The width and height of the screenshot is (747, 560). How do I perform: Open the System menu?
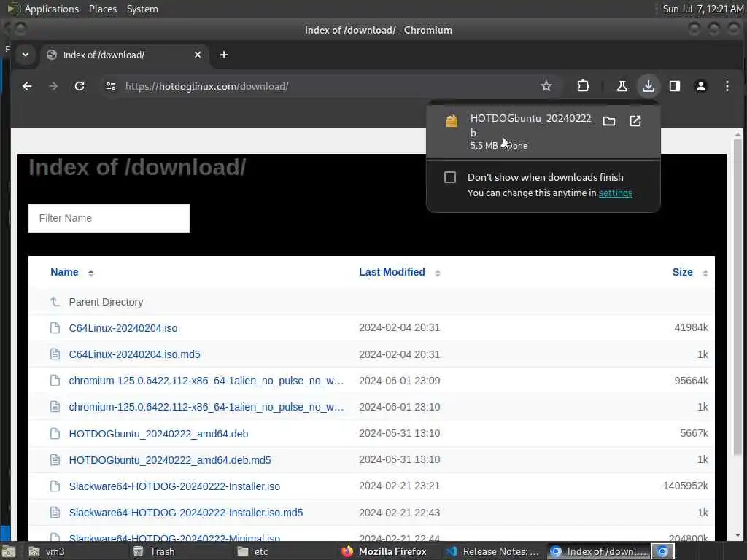click(x=142, y=9)
